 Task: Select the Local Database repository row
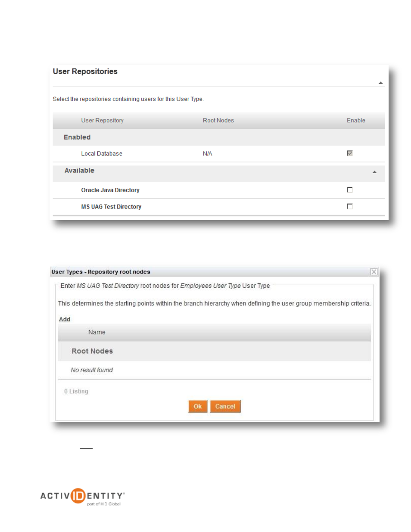(218, 154)
